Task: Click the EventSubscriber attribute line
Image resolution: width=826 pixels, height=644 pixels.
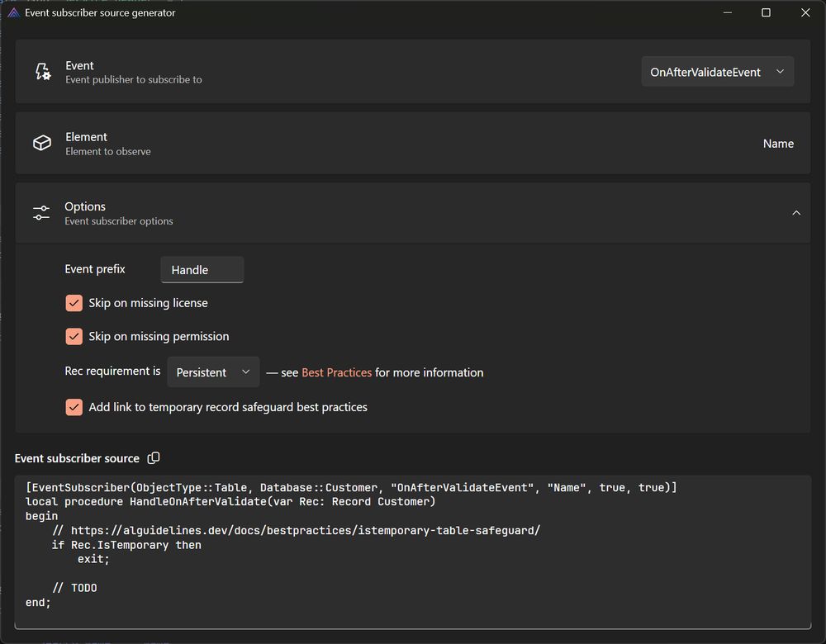Action: (x=351, y=487)
